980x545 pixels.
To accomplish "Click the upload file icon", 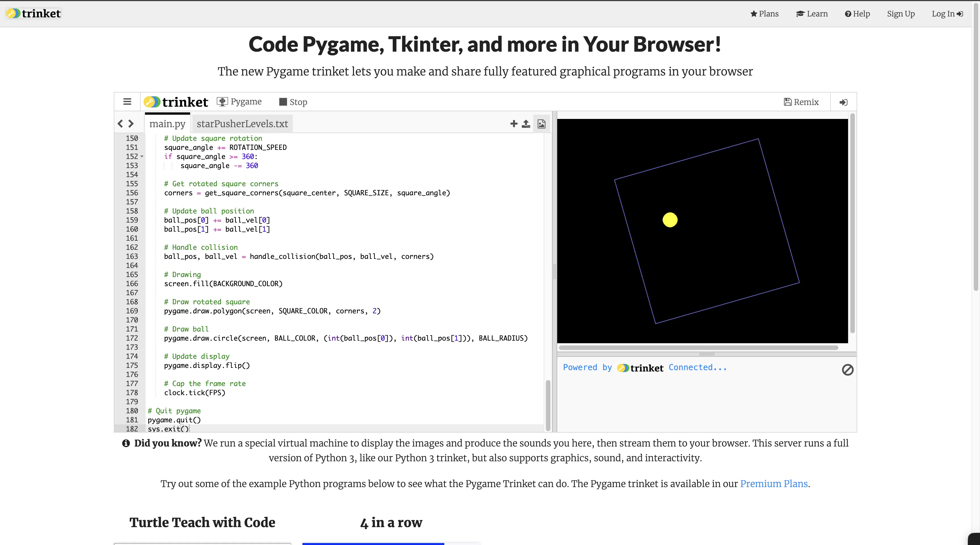I will pyautogui.click(x=526, y=123).
